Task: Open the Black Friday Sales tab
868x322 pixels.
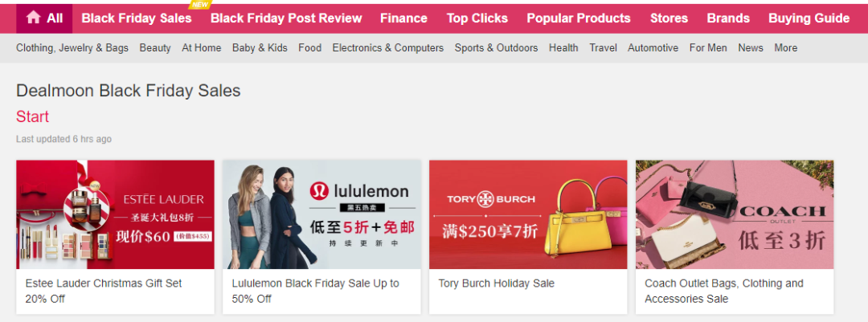Action: (x=137, y=18)
